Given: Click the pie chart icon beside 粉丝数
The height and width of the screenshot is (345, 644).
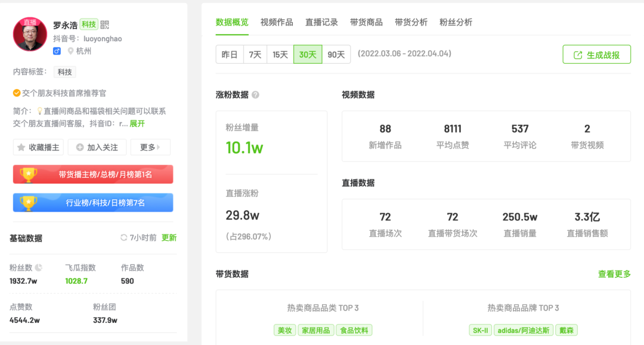Looking at the screenshot, I should point(39,268).
